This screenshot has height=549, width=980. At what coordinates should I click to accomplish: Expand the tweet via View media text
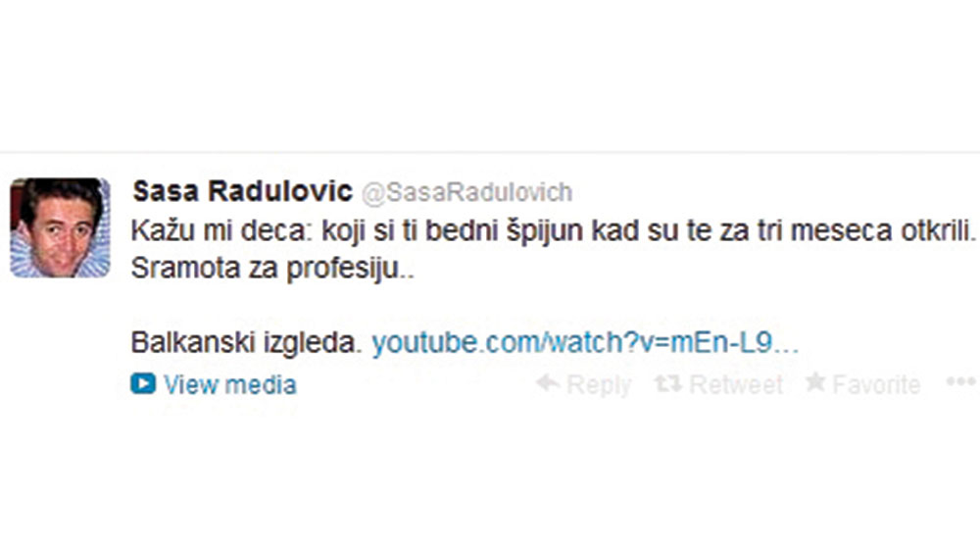(230, 384)
